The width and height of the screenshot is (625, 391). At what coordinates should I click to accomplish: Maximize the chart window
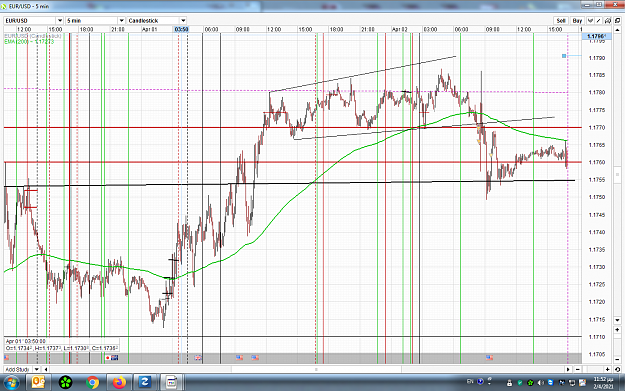pos(599,5)
